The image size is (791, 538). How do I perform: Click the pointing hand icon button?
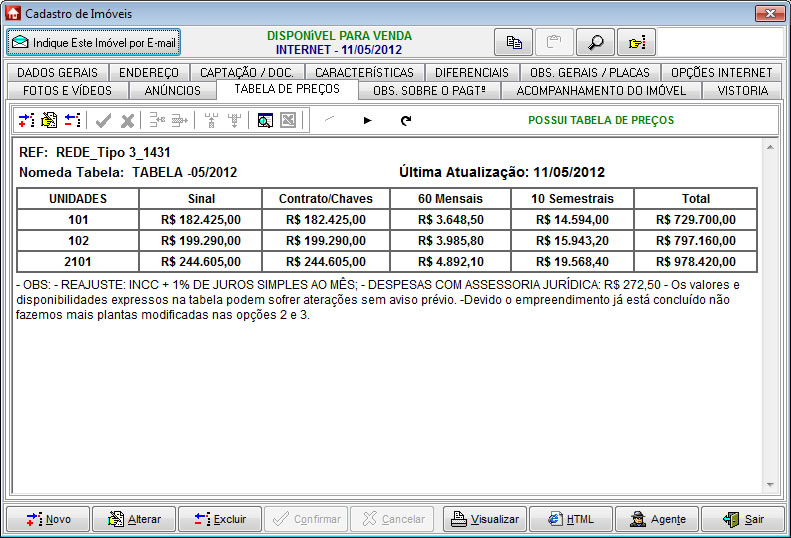(x=635, y=43)
